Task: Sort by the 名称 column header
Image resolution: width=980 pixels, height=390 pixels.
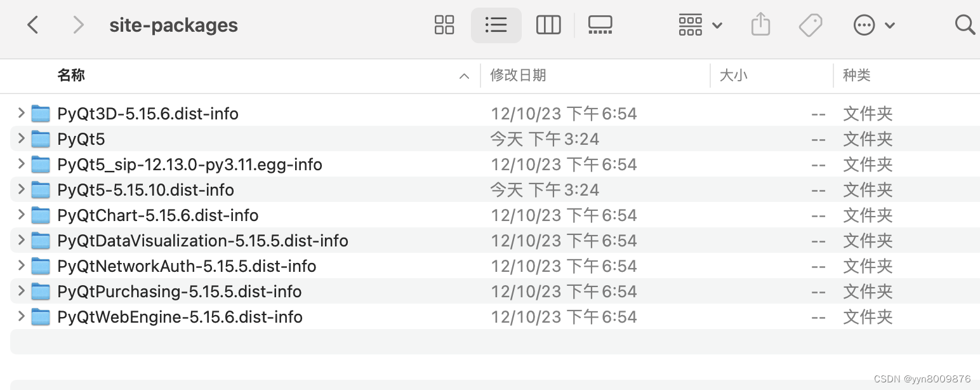Action: (x=71, y=76)
